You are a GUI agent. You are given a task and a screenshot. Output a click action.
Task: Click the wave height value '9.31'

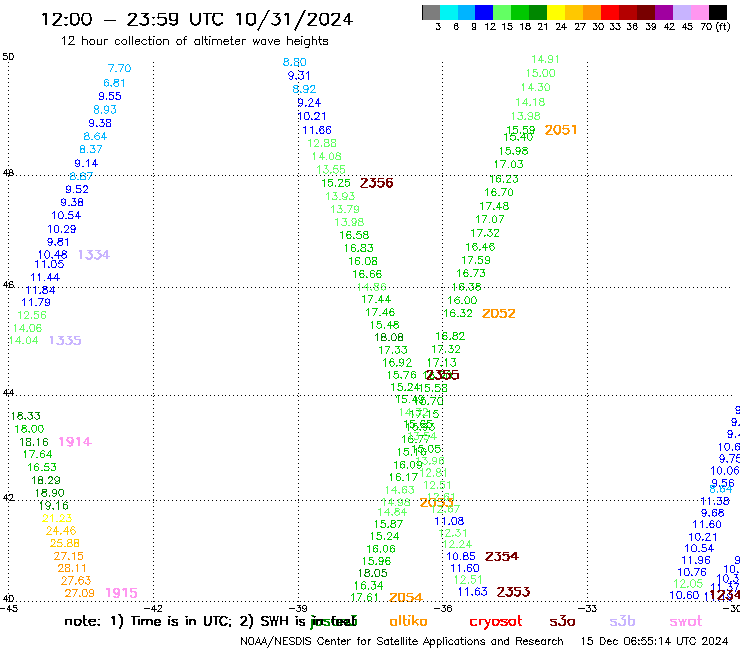(x=299, y=76)
